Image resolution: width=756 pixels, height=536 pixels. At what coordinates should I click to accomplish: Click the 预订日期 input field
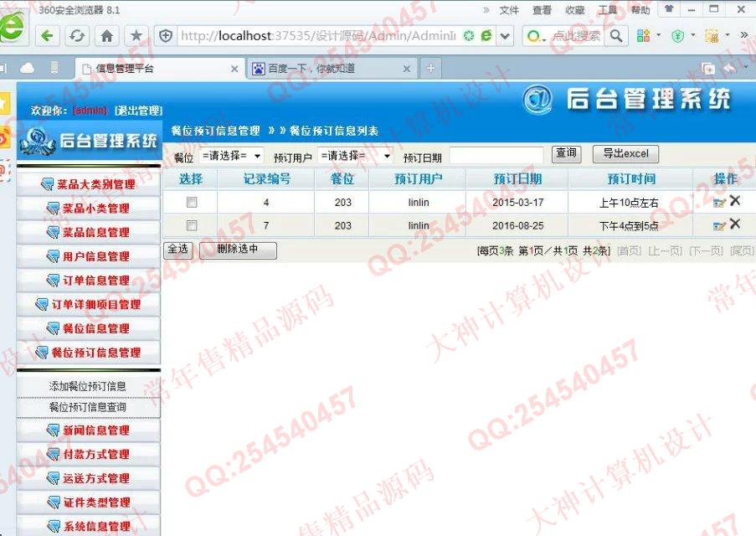(x=496, y=156)
